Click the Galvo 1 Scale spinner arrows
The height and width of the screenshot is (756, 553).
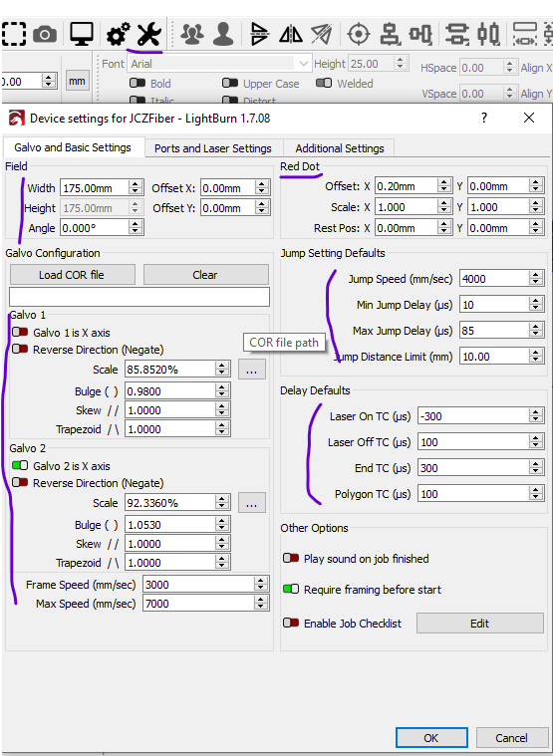(x=222, y=369)
